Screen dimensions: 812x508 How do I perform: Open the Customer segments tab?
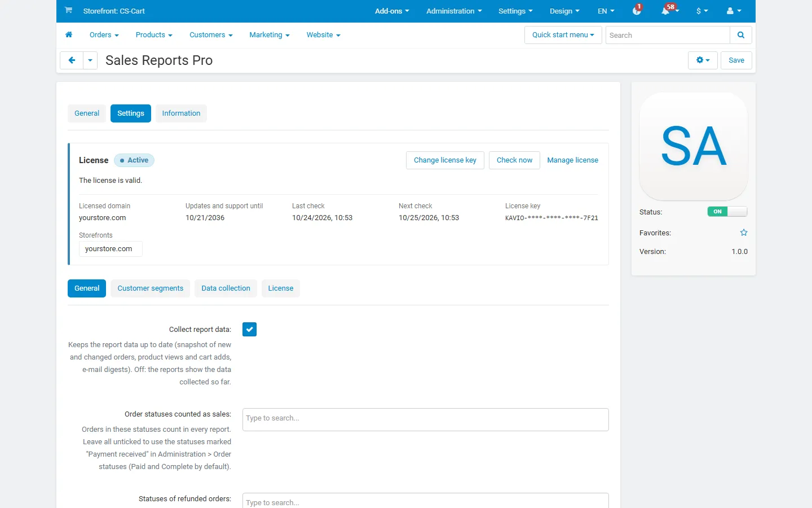click(151, 288)
